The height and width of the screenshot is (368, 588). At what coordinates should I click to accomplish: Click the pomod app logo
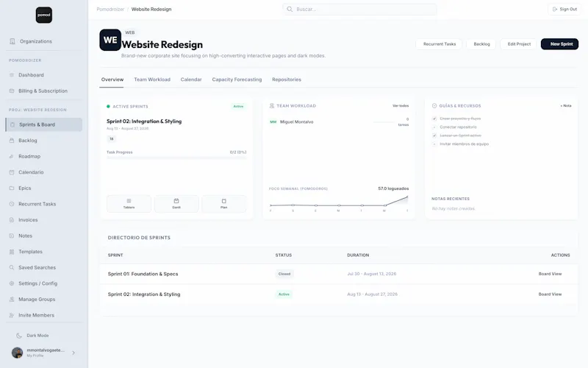click(44, 15)
